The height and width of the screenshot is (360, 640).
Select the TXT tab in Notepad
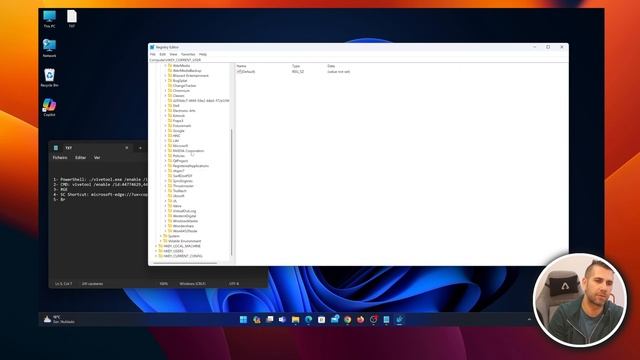pos(92,148)
